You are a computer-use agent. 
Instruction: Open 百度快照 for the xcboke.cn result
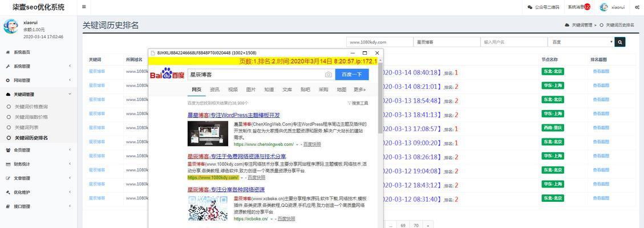coord(286,219)
